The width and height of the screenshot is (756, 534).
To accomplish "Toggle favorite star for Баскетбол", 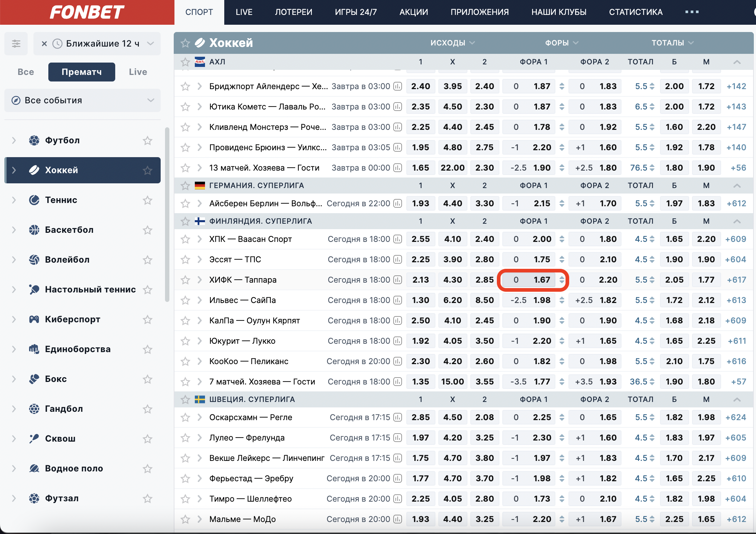I will 147,230.
